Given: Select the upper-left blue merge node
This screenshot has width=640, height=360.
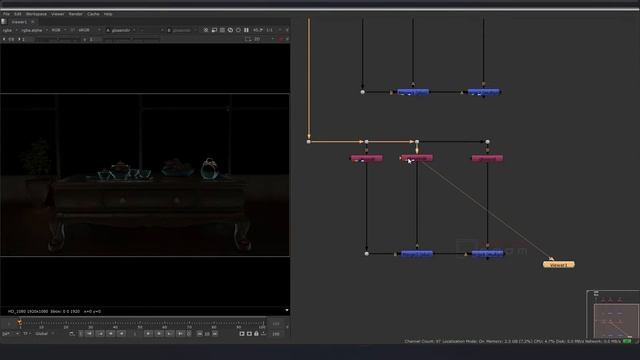Looking at the screenshot, I should (413, 92).
